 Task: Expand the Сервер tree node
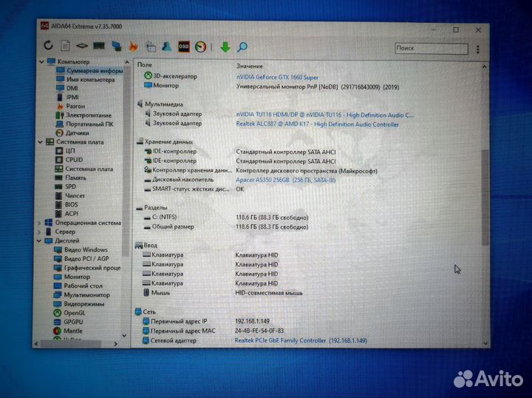(x=40, y=232)
